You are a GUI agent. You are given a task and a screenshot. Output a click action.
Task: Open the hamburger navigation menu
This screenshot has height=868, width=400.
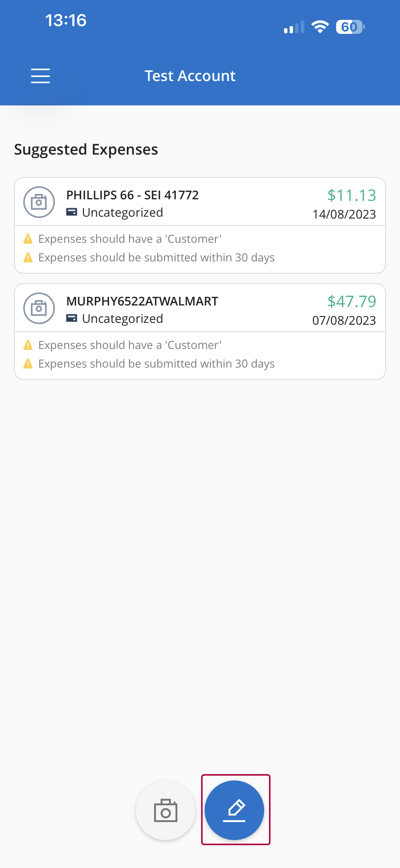[40, 76]
